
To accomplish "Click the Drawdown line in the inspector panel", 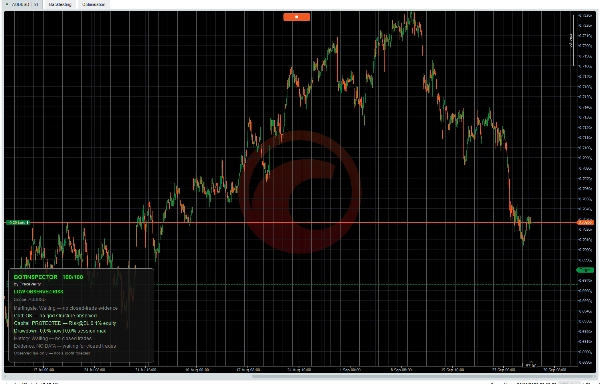I will click(60, 331).
